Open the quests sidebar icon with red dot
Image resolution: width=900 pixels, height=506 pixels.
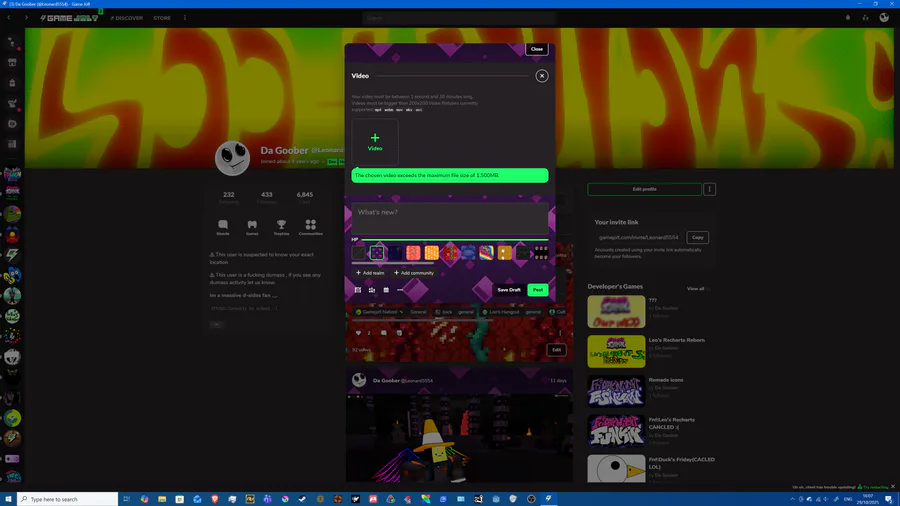click(12, 104)
